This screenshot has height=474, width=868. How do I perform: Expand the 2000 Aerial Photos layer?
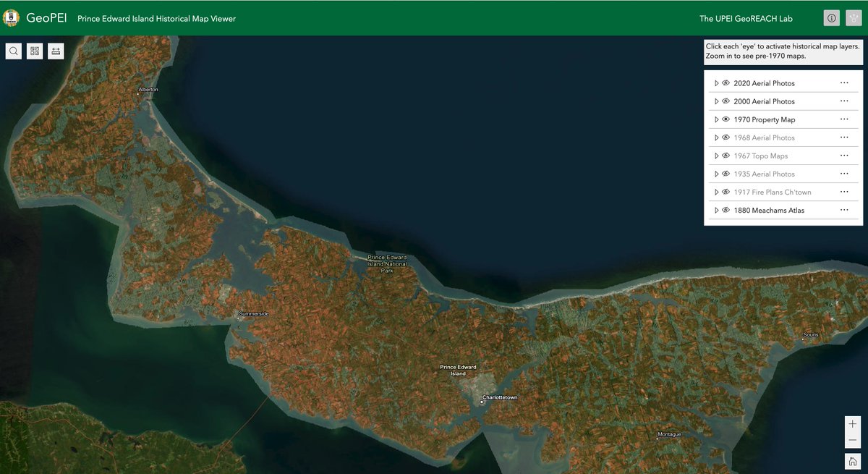pyautogui.click(x=715, y=101)
